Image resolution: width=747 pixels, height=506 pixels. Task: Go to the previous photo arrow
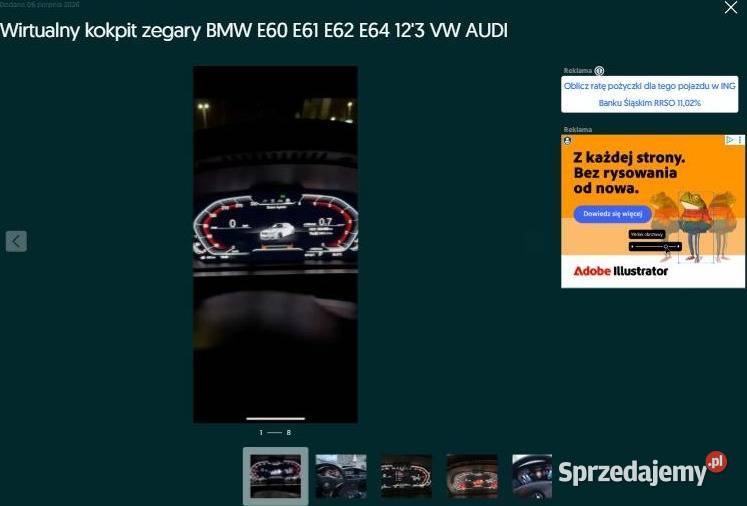tap(16, 241)
